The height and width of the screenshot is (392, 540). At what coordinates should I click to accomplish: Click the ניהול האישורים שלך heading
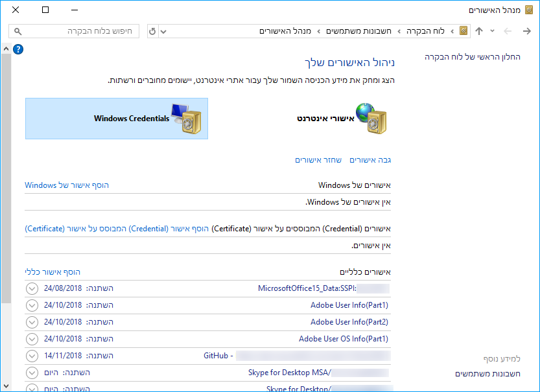(349, 63)
